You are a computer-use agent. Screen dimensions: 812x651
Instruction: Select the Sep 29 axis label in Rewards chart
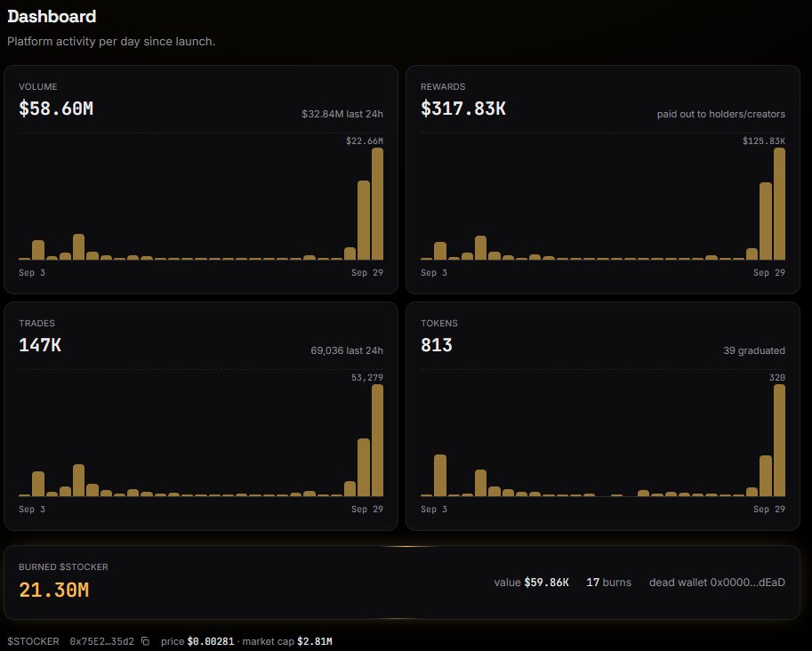769,272
